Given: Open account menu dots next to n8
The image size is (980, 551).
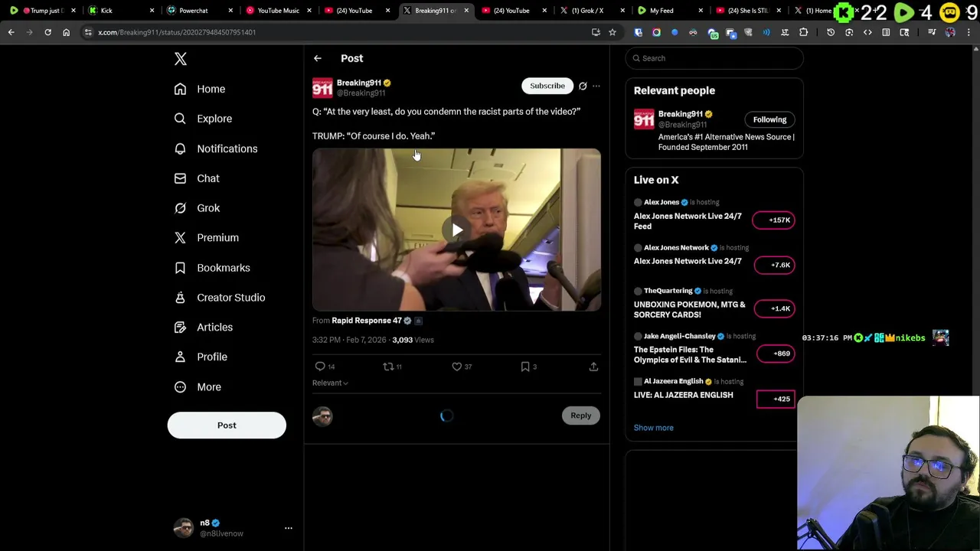Looking at the screenshot, I should pos(289,528).
